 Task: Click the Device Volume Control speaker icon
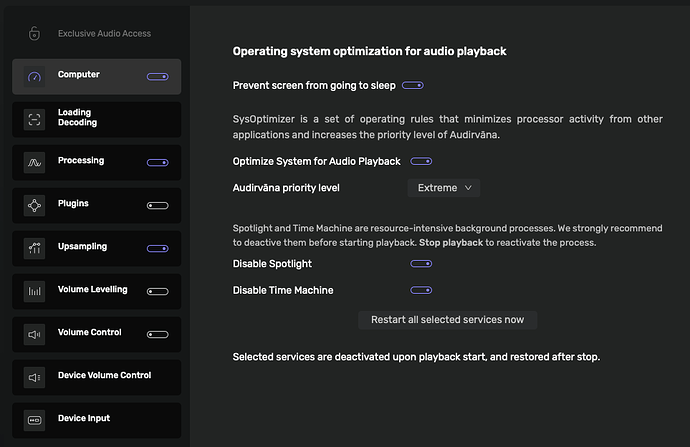[34, 377]
